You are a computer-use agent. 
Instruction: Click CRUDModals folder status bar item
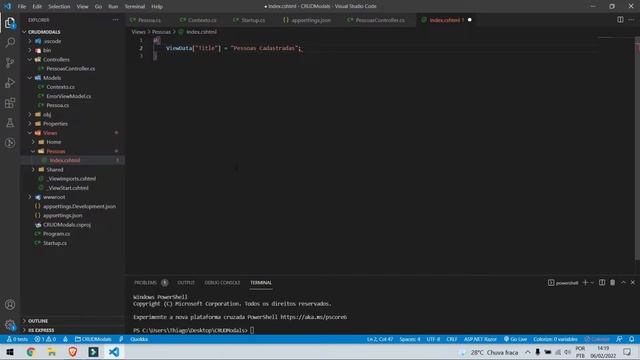[93, 339]
